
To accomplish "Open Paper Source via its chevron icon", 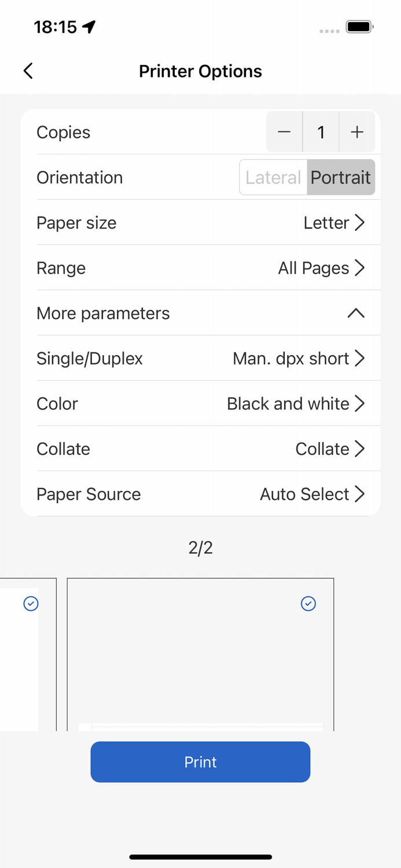I will pos(360,494).
